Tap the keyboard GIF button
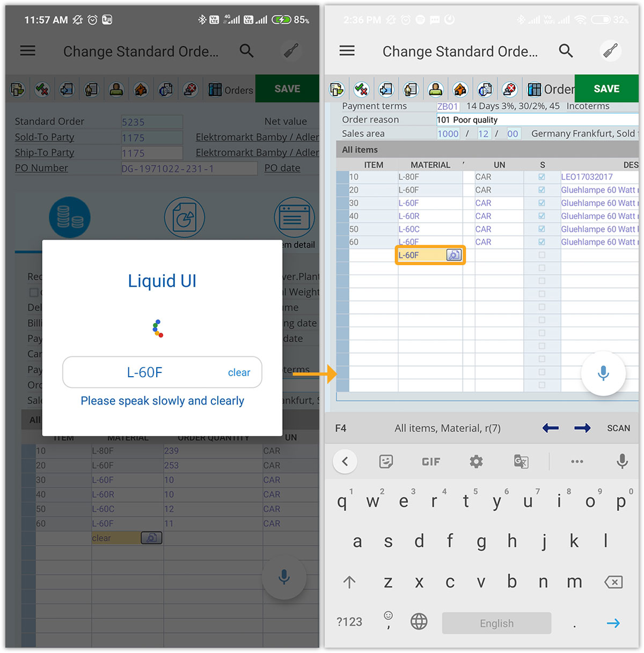 point(431,461)
